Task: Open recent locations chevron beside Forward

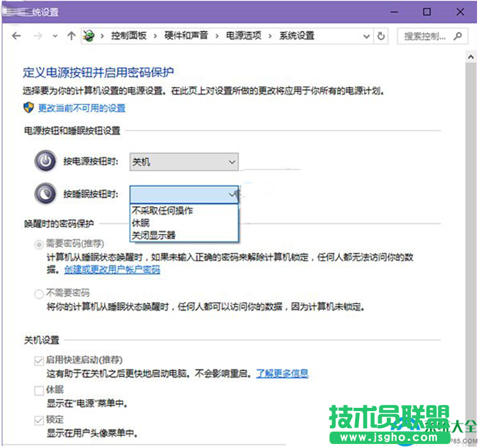Action: (55, 36)
